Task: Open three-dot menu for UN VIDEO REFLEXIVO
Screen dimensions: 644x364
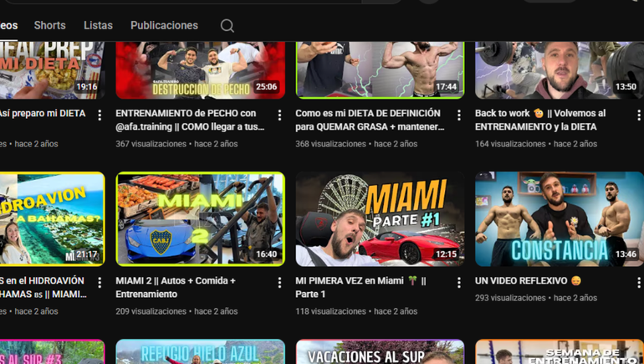Action: tap(638, 283)
